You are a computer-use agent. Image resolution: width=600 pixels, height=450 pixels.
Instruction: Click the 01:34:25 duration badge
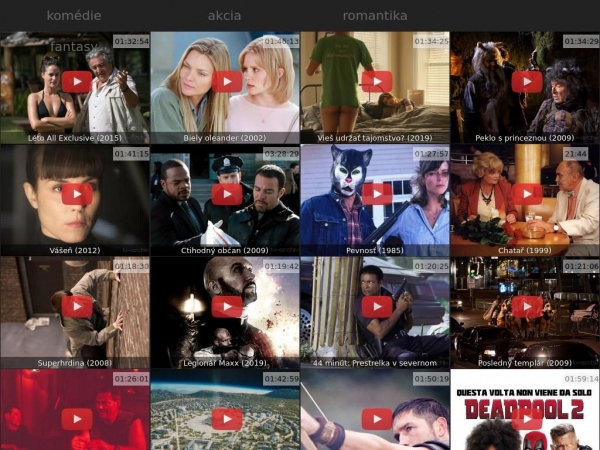tap(431, 41)
